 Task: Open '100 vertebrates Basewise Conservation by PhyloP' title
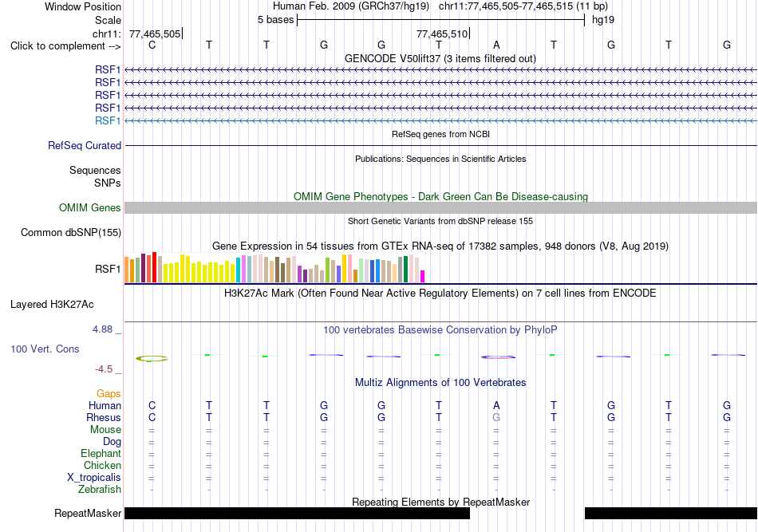(440, 330)
